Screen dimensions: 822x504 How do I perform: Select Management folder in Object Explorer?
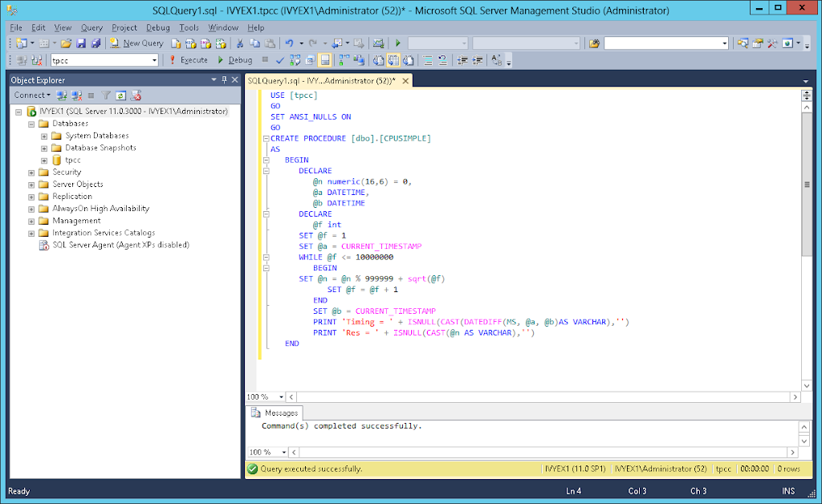pyautogui.click(x=76, y=221)
